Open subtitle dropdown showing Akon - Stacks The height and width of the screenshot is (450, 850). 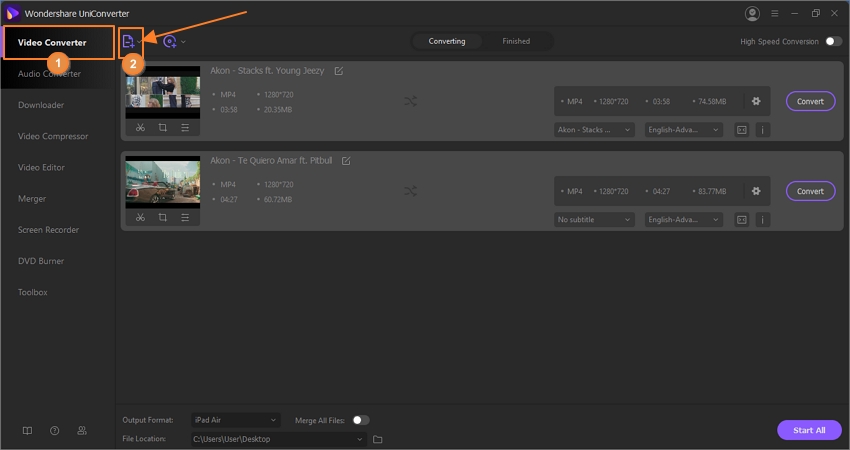(x=594, y=130)
